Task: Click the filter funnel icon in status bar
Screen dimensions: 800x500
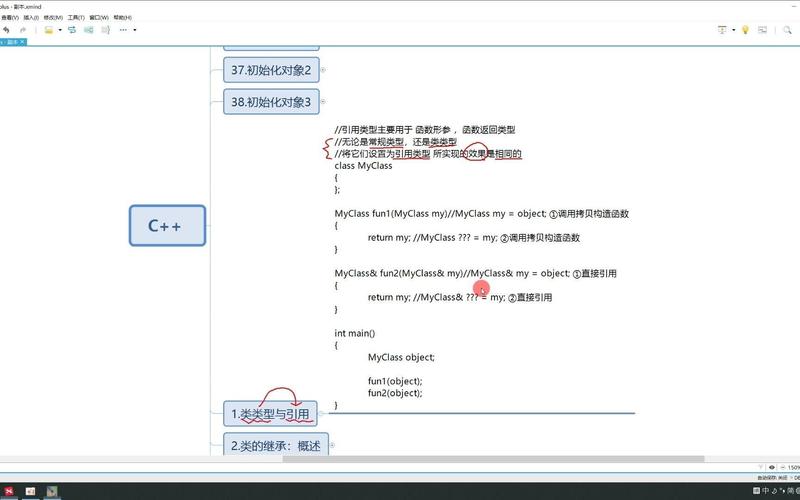Action: pos(761,467)
